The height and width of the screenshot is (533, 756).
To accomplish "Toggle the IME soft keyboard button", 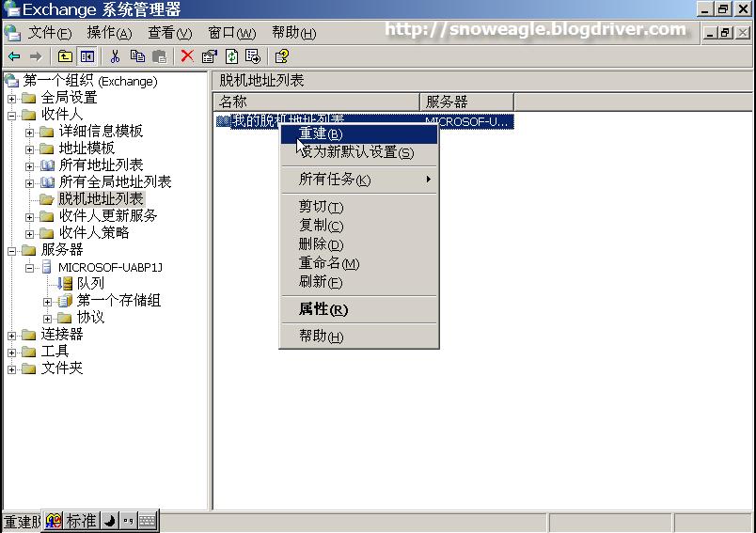I will tap(147, 521).
